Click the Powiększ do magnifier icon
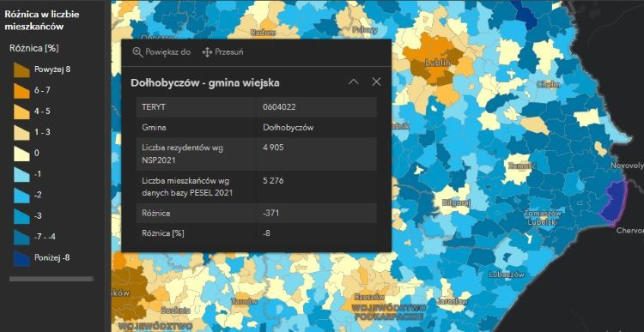 tap(137, 52)
